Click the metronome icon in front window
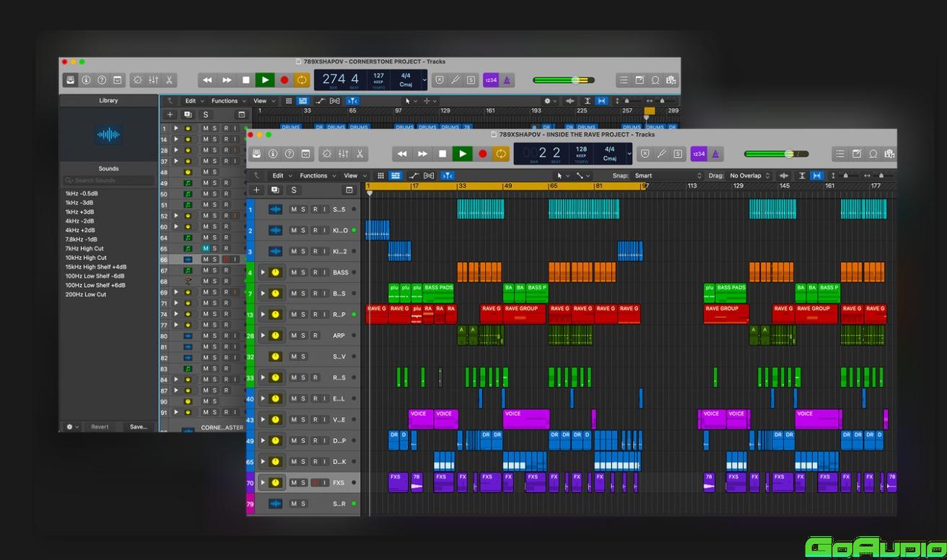The width and height of the screenshot is (947, 560). (x=715, y=154)
